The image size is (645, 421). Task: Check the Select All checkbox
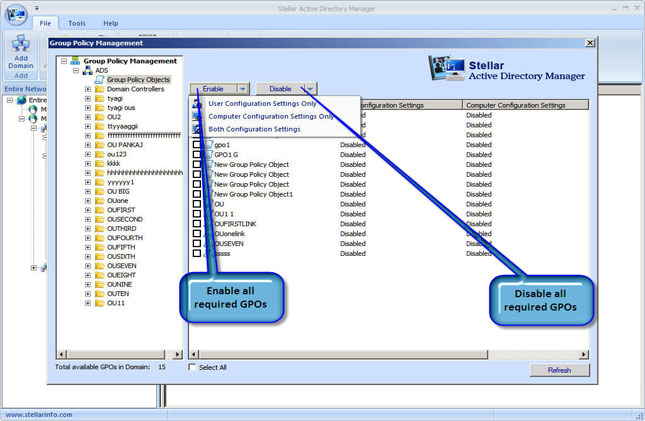click(192, 367)
